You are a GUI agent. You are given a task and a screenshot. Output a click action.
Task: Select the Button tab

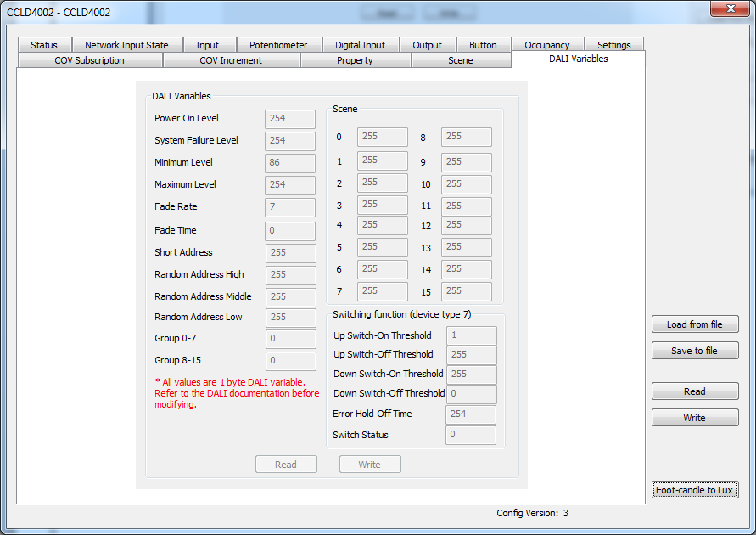(483, 45)
